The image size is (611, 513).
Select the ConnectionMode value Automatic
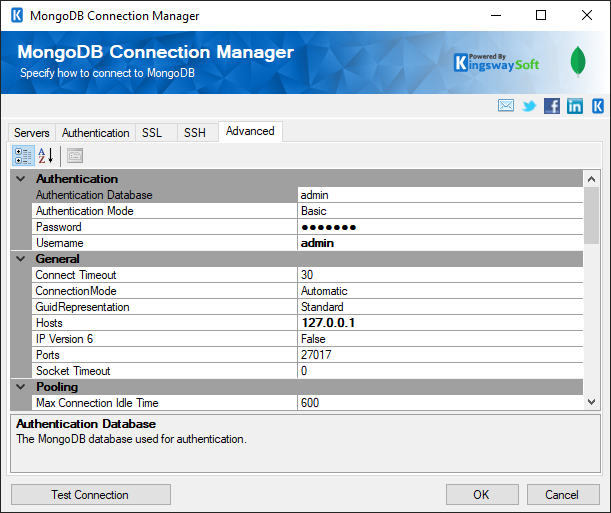[x=440, y=291]
